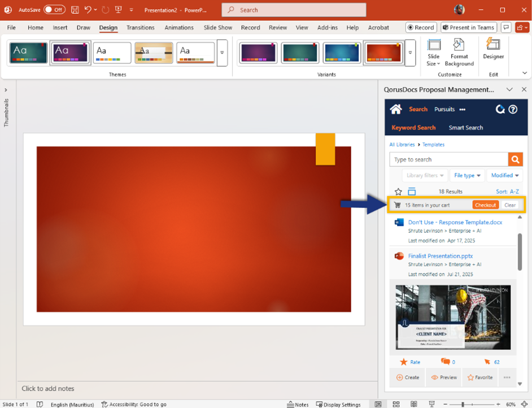Rate the Finalist Presentation

[x=410, y=362]
